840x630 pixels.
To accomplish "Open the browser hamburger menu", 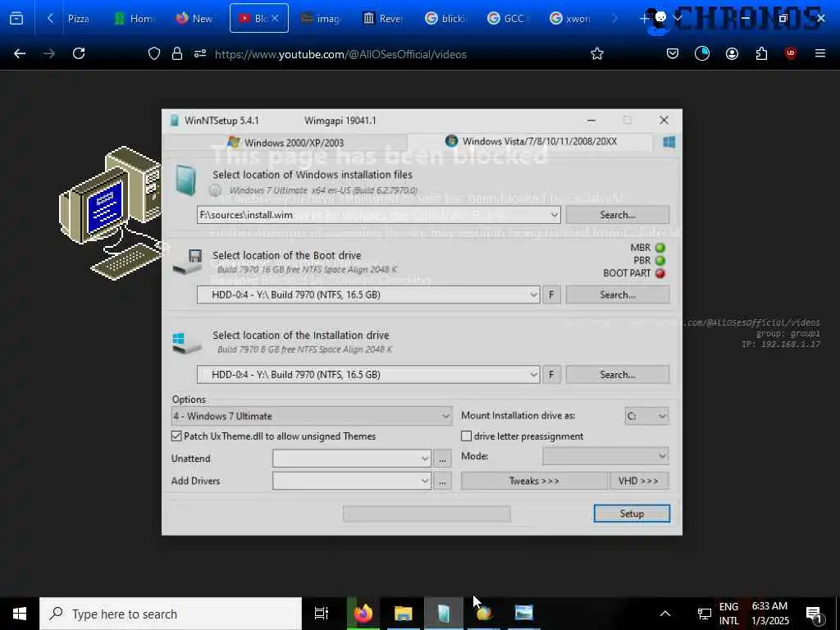I will [819, 53].
